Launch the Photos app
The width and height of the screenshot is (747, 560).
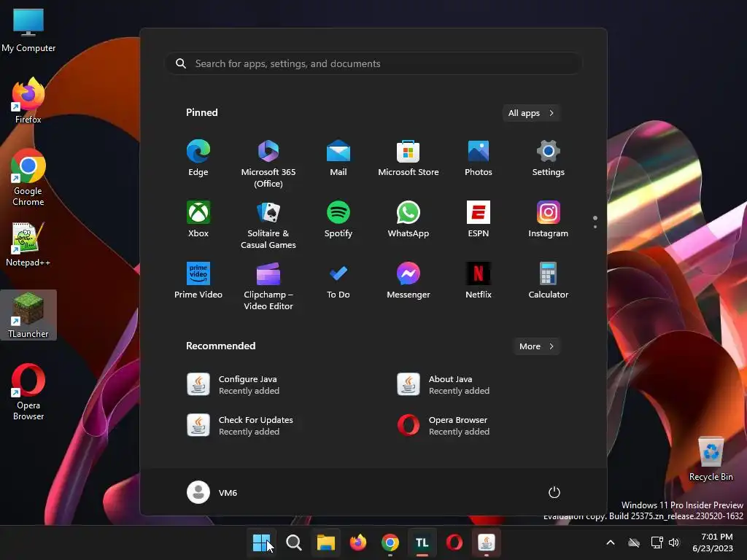pyautogui.click(x=479, y=158)
